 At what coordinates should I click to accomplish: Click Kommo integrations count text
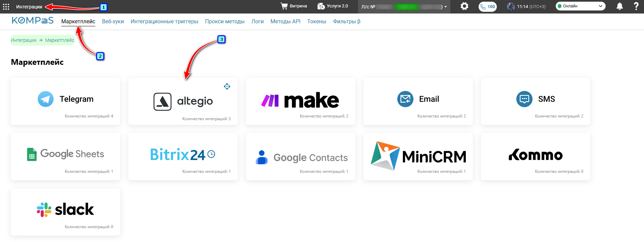pyautogui.click(x=559, y=171)
